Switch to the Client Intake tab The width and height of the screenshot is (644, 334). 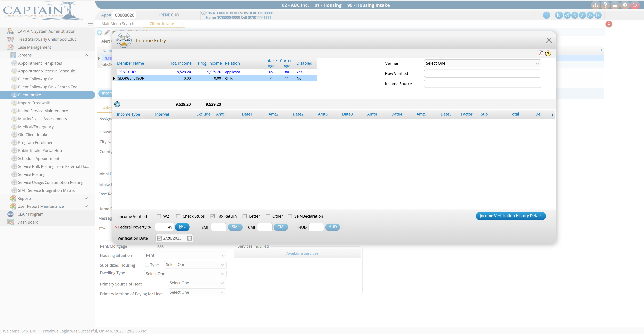pyautogui.click(x=162, y=24)
